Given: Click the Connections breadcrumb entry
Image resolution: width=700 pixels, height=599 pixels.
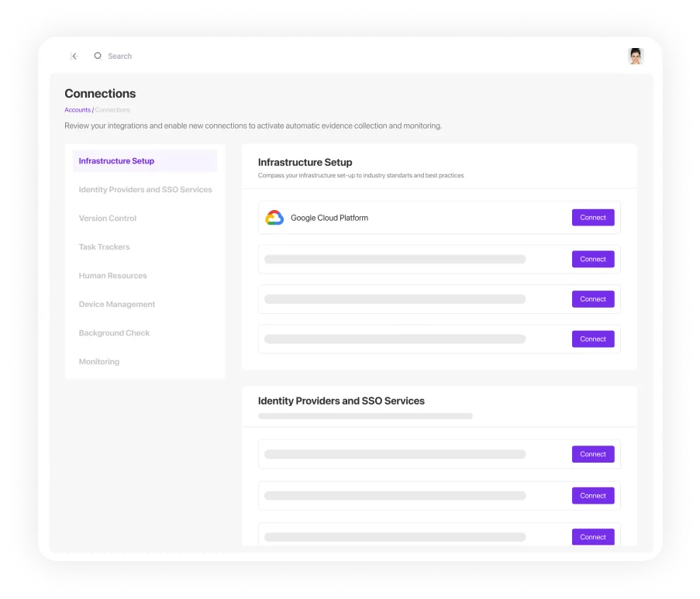Looking at the screenshot, I should [x=112, y=109].
